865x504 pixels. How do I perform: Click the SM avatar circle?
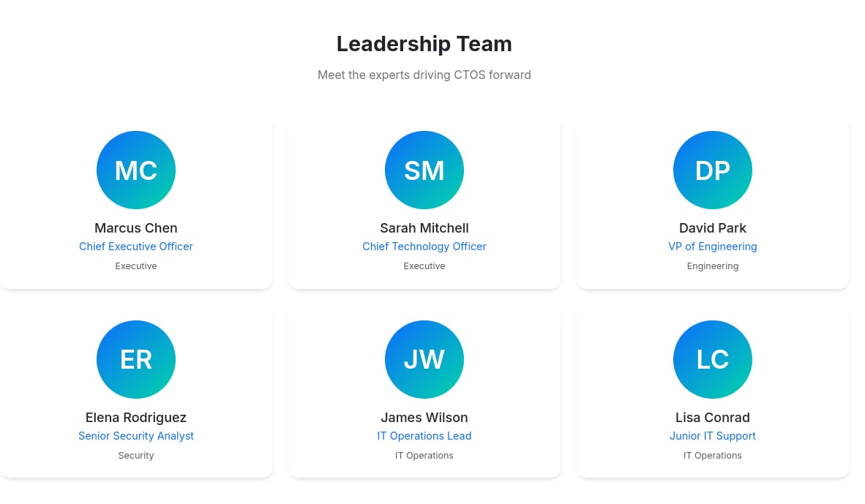click(424, 170)
